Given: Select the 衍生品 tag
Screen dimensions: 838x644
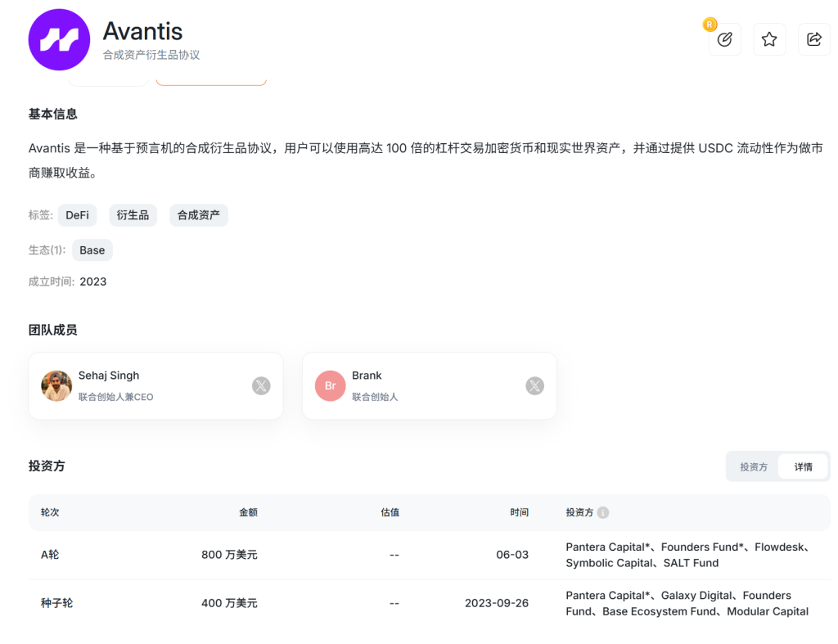Looking at the screenshot, I should pyautogui.click(x=133, y=215).
